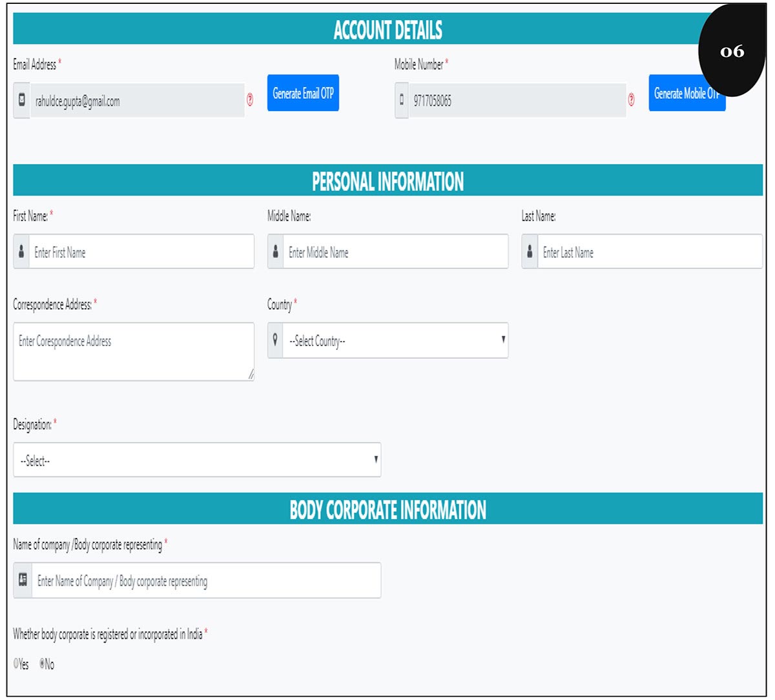This screenshot has width=775, height=700.
Task: Click the person icon in Middle Name field
Action: point(276,252)
